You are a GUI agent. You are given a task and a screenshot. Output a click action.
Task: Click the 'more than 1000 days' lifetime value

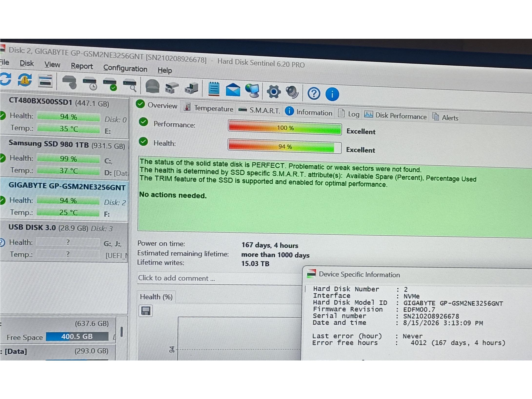pos(275,255)
